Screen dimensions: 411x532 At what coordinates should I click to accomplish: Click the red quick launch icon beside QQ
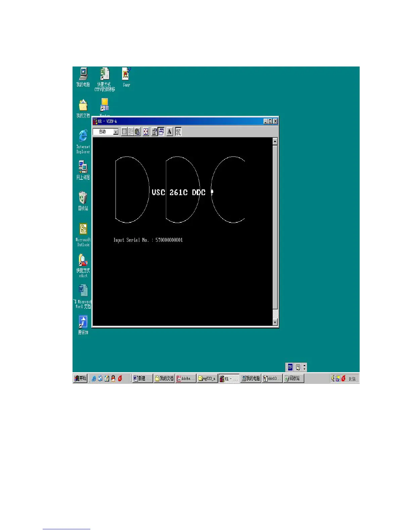coord(120,379)
